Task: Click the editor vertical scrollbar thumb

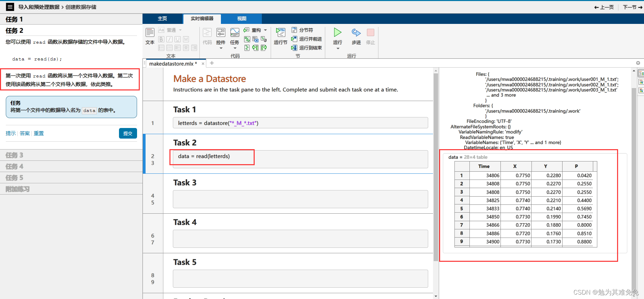Action: click(x=435, y=167)
